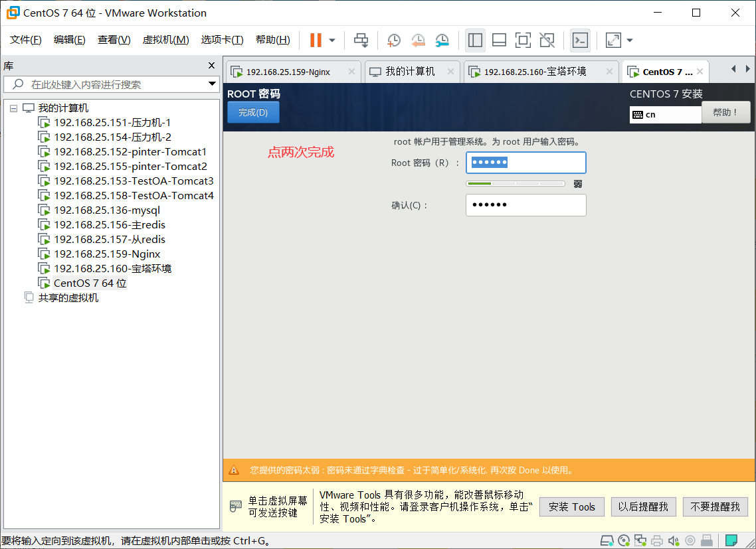Image resolution: width=756 pixels, height=549 pixels.
Task: Open the 查看(V) menu
Action: 114,40
